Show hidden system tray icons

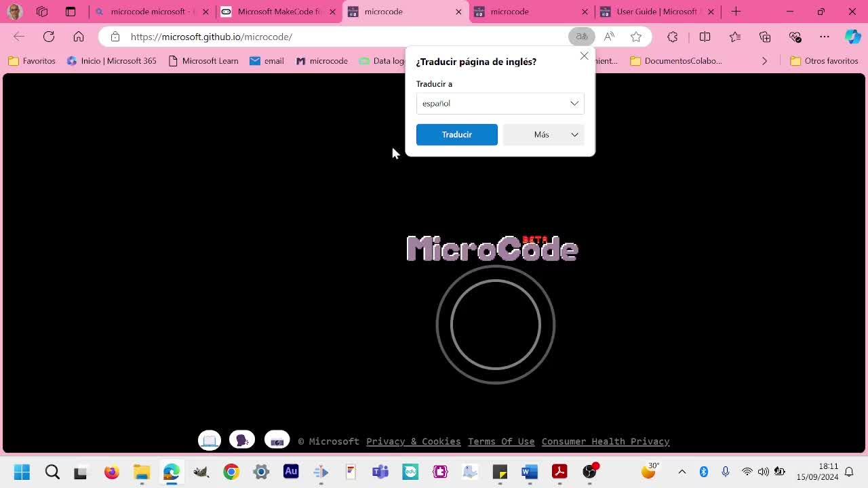tap(682, 472)
